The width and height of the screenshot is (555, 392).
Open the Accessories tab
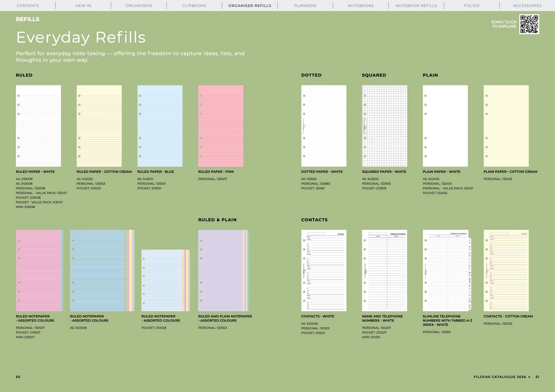click(x=527, y=6)
